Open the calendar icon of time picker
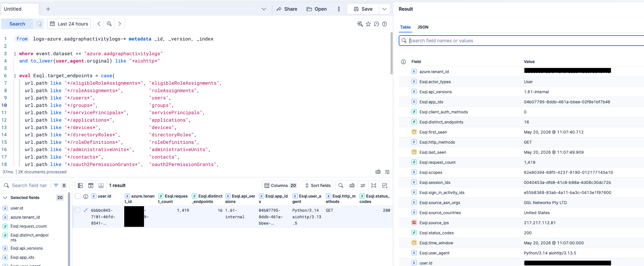This screenshot has width=644, height=266. tap(53, 24)
